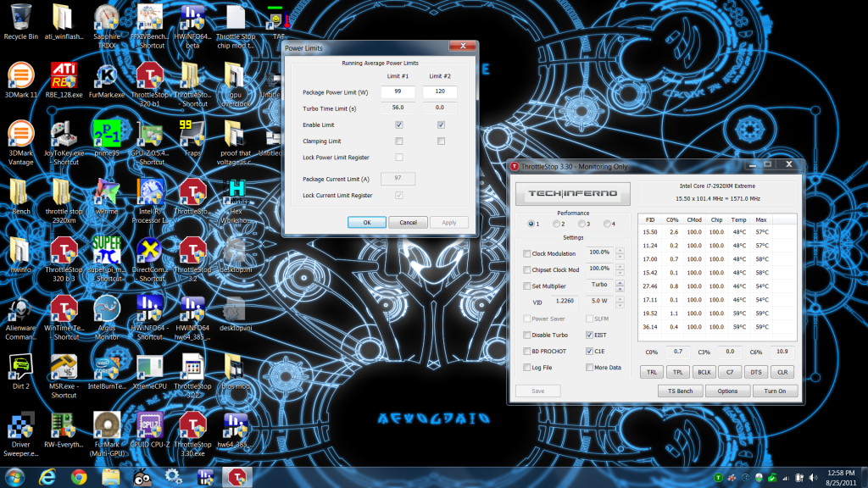Select Performance profile 3 radio button
The width and height of the screenshot is (868, 488).
click(581, 224)
